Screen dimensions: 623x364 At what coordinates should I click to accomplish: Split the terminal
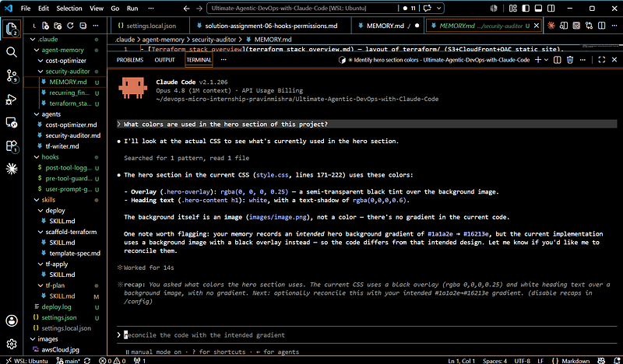(558, 60)
